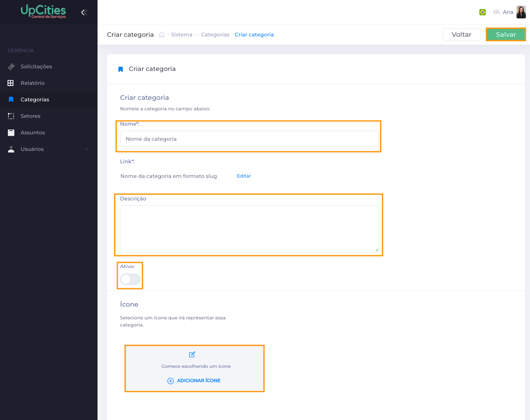
Task: Click the UpCities logo
Action: (43, 11)
